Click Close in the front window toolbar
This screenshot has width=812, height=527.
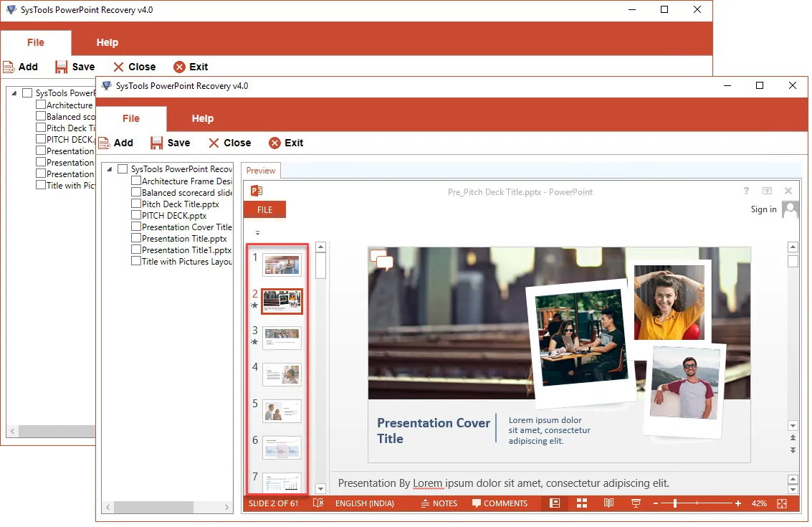tap(229, 143)
